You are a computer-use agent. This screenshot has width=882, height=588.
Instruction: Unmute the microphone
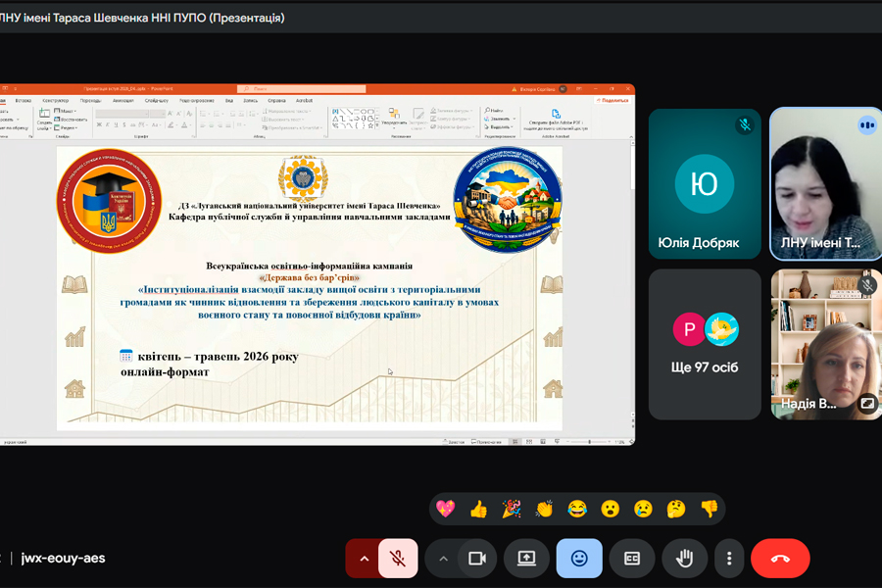(398, 559)
